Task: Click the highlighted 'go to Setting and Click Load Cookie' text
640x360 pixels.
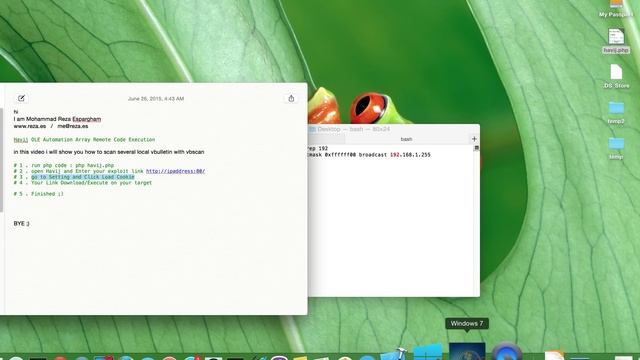Action: [x=83, y=177]
